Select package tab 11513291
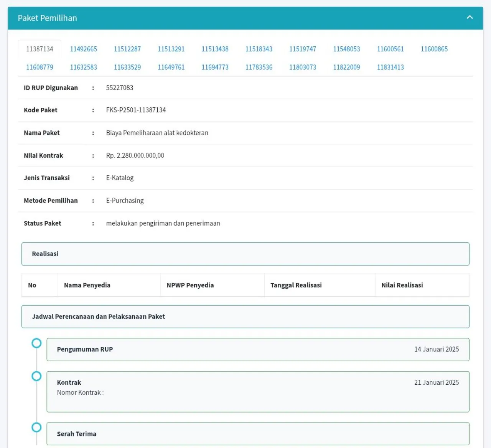 click(x=171, y=49)
